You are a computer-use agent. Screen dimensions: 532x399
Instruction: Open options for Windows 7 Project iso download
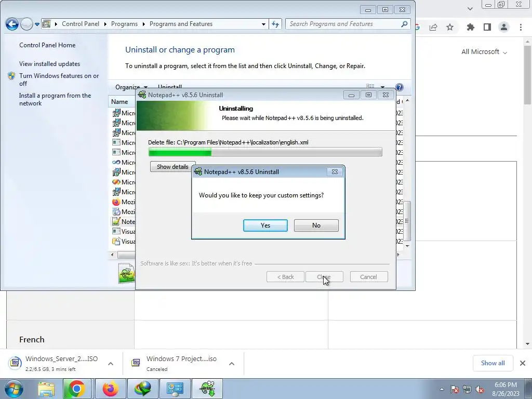point(232,364)
